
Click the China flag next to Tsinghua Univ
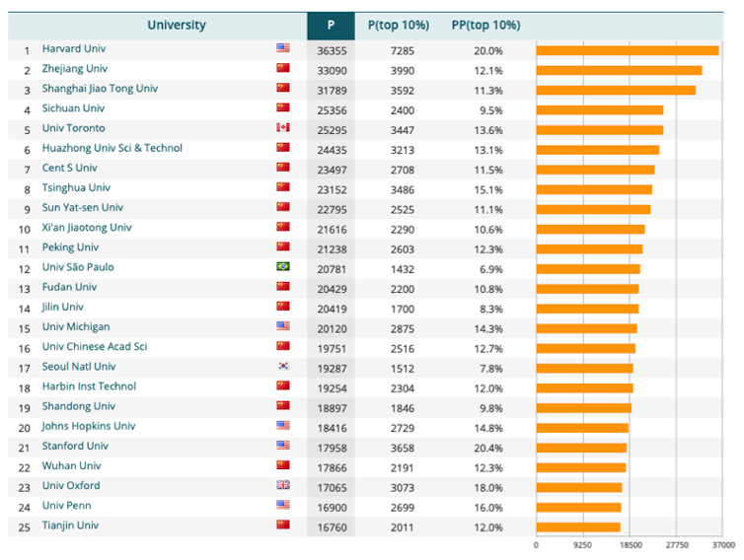pos(283,187)
